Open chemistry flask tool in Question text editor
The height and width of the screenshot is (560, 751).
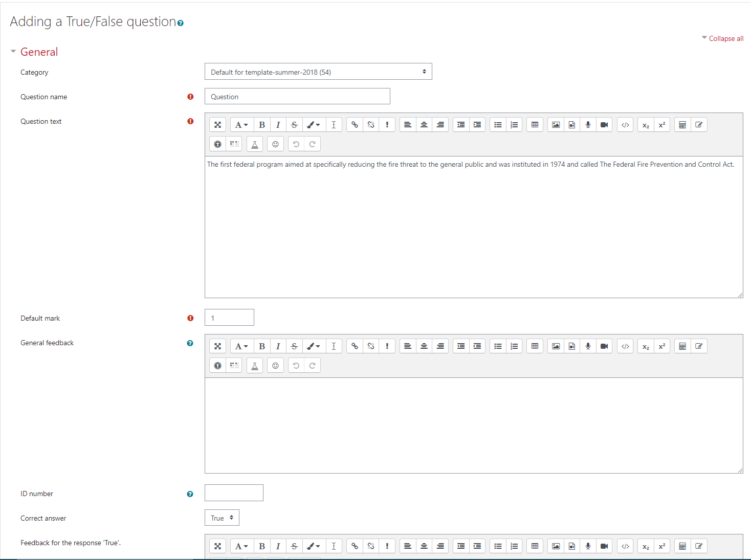pos(255,144)
